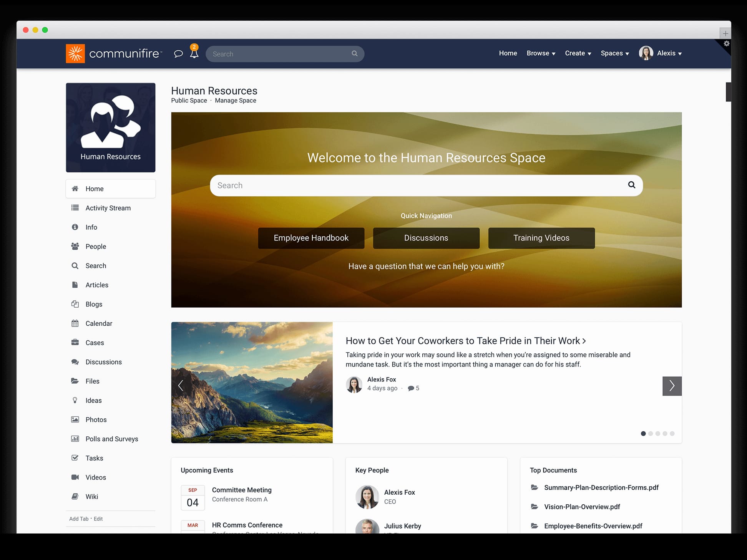The width and height of the screenshot is (747, 560).
Task: Open the coworkers pride article title
Action: (x=466, y=341)
